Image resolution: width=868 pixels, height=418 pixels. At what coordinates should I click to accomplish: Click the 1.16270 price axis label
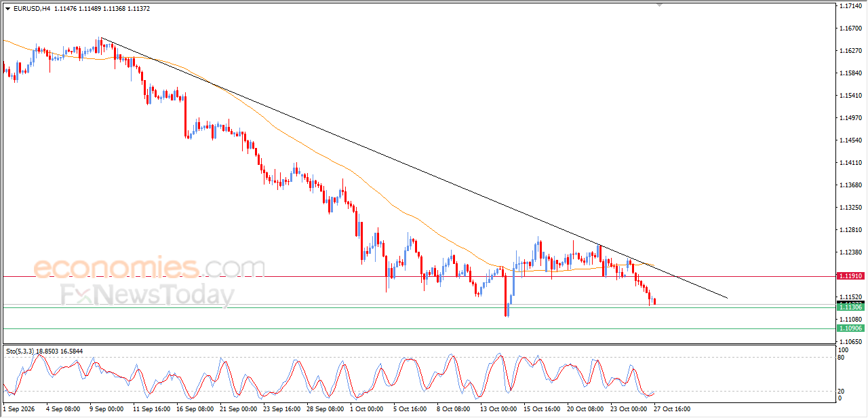[x=850, y=51]
